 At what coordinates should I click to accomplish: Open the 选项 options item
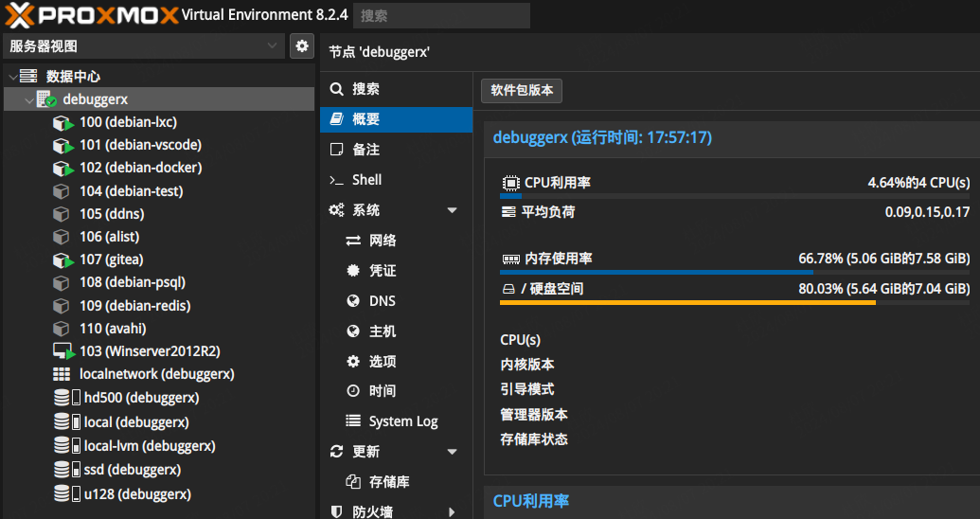[396, 362]
